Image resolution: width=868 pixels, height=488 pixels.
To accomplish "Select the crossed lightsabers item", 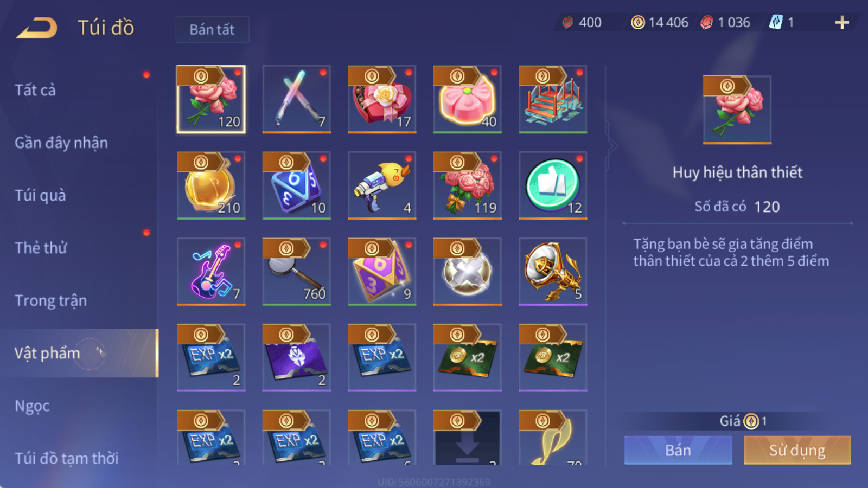I will (x=296, y=99).
